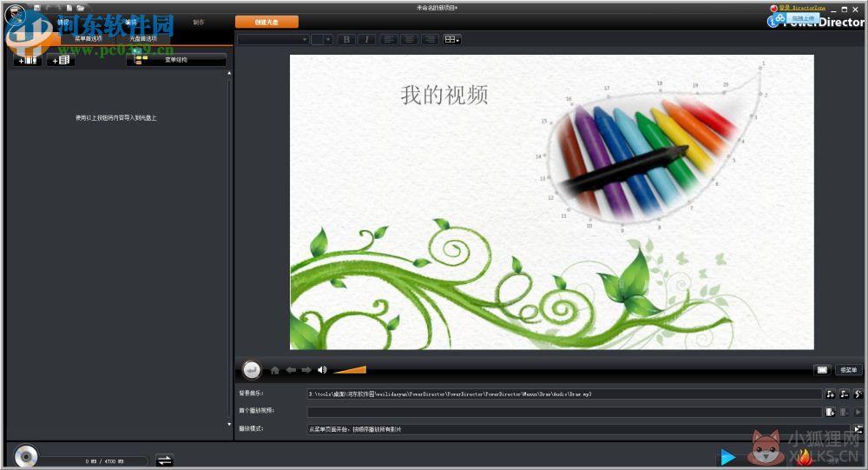Select the 我的视频 title text in preview
This screenshot has width=868, height=470.
pos(444,95)
